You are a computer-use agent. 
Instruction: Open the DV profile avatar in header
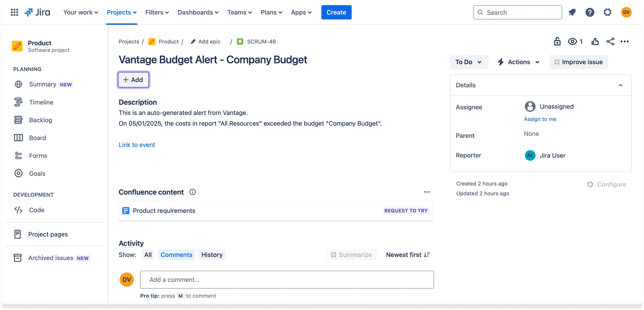(x=626, y=13)
